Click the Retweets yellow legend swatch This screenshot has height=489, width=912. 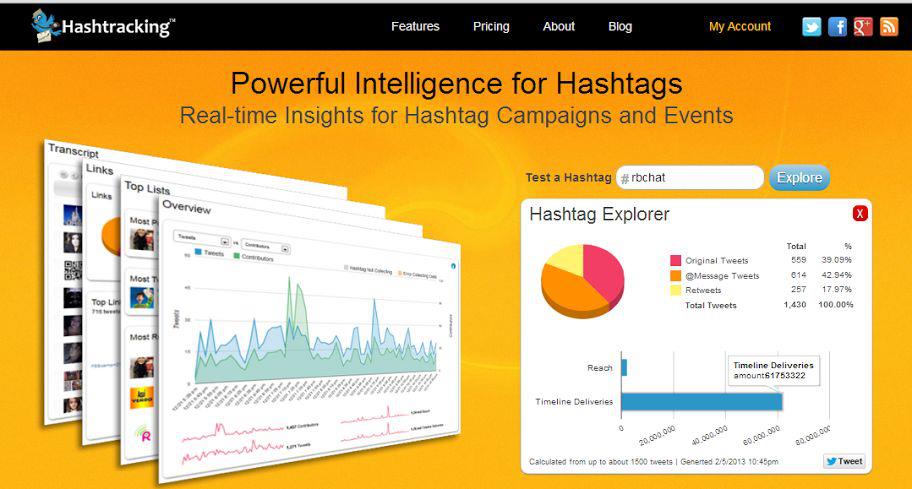point(675,290)
